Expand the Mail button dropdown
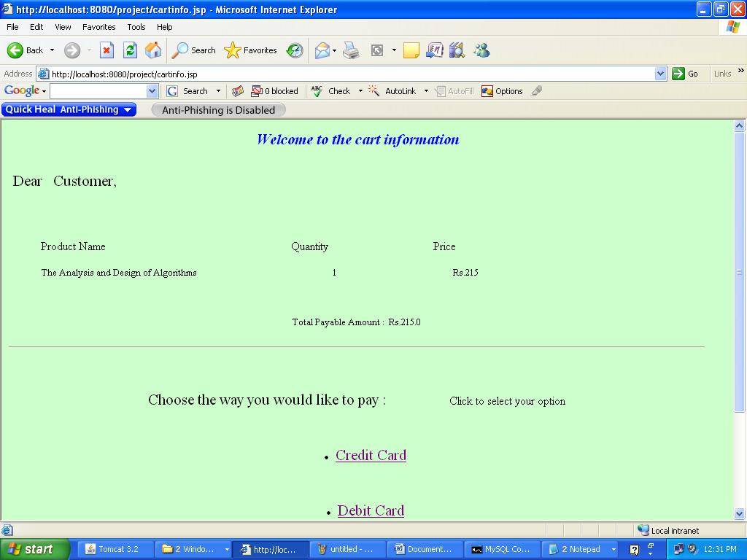Screen dimensions: 747x560 point(334,50)
